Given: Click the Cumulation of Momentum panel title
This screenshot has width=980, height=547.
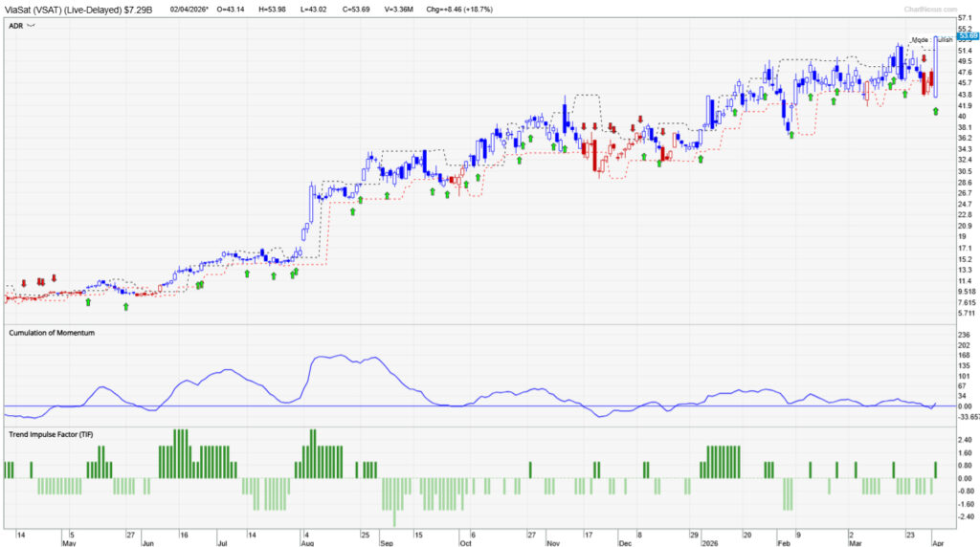Looking at the screenshot, I should pyautogui.click(x=52, y=333).
